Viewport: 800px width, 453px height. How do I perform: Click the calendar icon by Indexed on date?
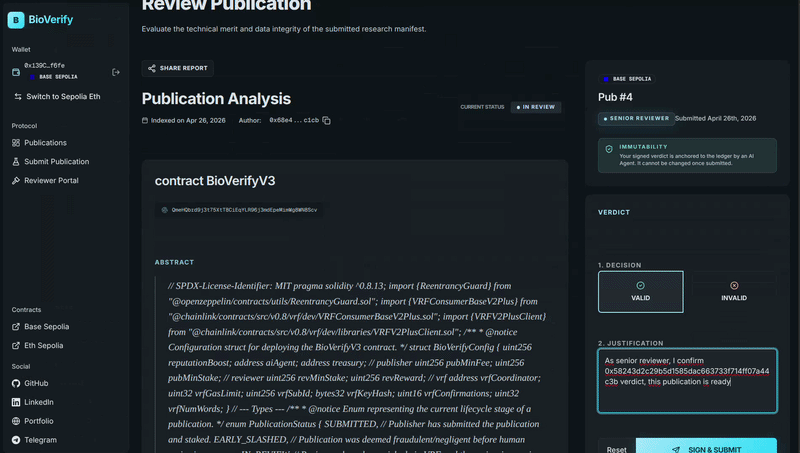[145, 120]
